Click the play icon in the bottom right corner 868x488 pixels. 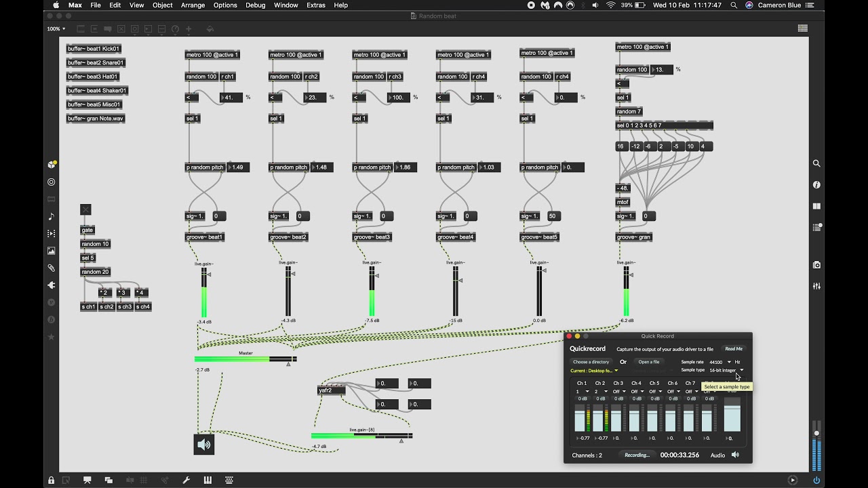click(793, 480)
